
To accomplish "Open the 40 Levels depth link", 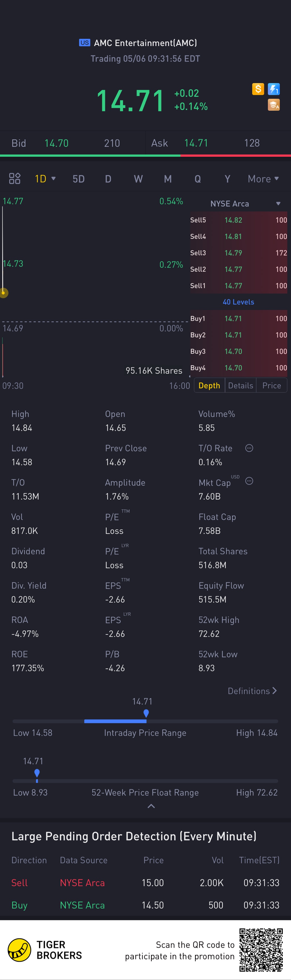I will (238, 302).
